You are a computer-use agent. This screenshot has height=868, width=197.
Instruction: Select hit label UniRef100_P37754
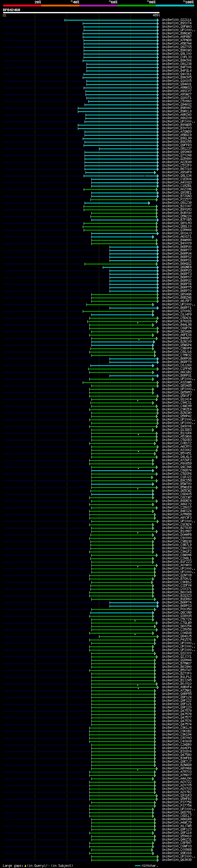tap(176, 805)
